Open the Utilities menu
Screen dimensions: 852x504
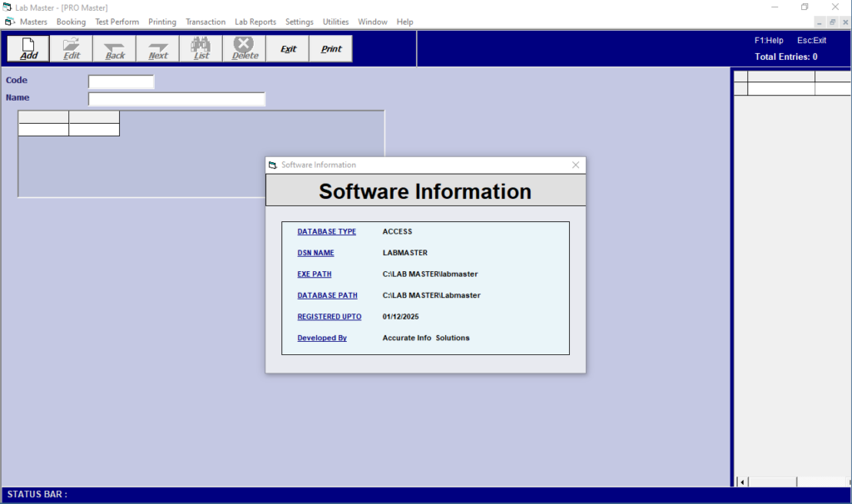[x=336, y=22]
